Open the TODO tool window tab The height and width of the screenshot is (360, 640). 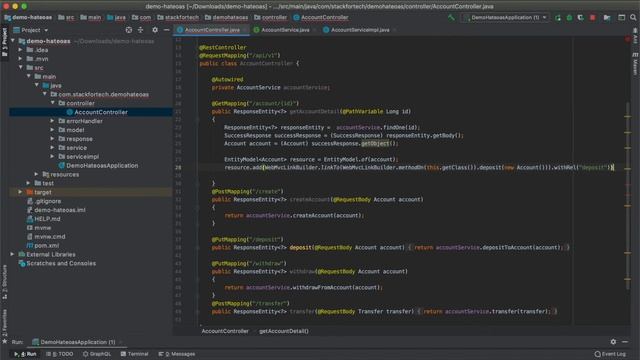click(x=60, y=354)
